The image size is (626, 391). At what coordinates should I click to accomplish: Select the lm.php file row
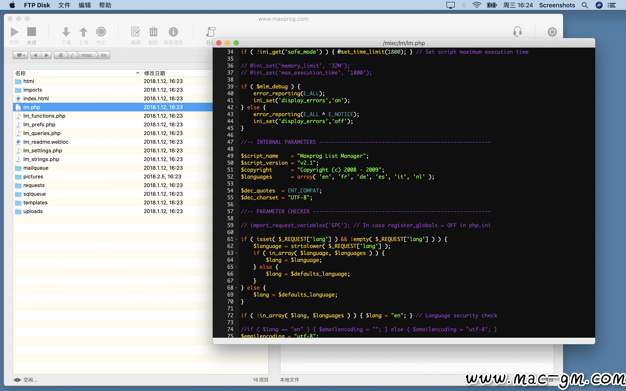coord(113,107)
